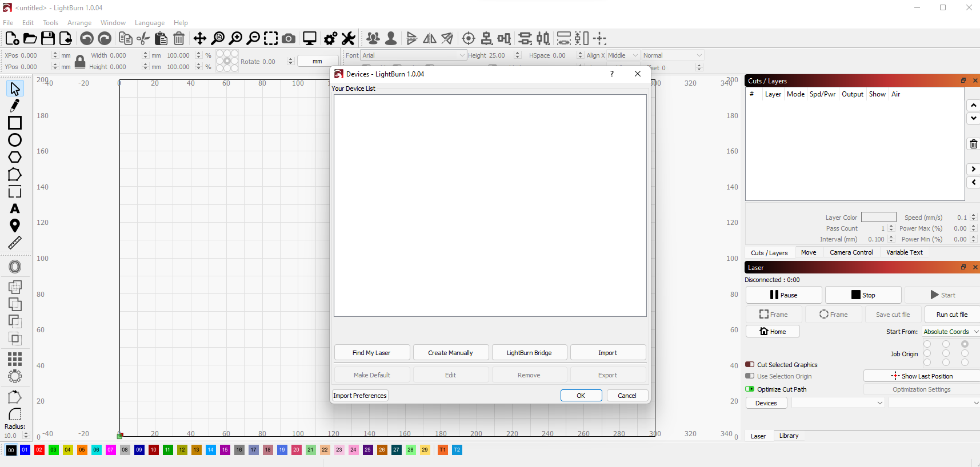Click the Zoom in magnifier icon

coord(235,38)
